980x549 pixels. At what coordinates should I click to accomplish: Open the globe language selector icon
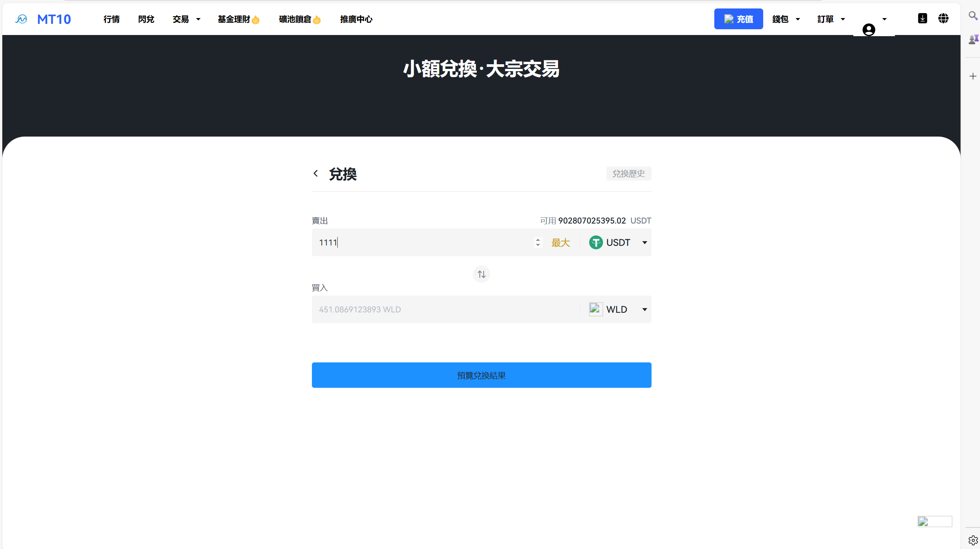943,18
